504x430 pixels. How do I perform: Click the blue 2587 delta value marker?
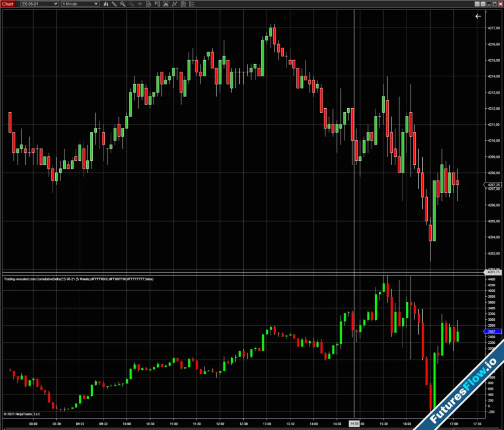490,332
